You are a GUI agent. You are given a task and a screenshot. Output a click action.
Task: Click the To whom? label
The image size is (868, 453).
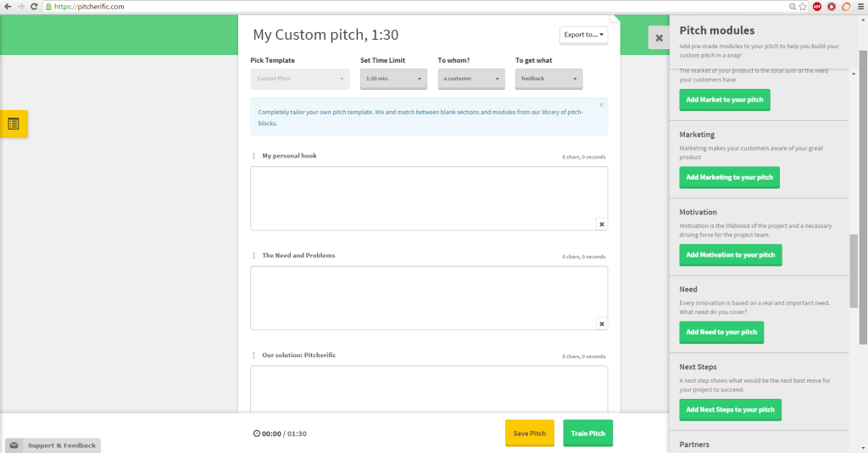coord(453,60)
